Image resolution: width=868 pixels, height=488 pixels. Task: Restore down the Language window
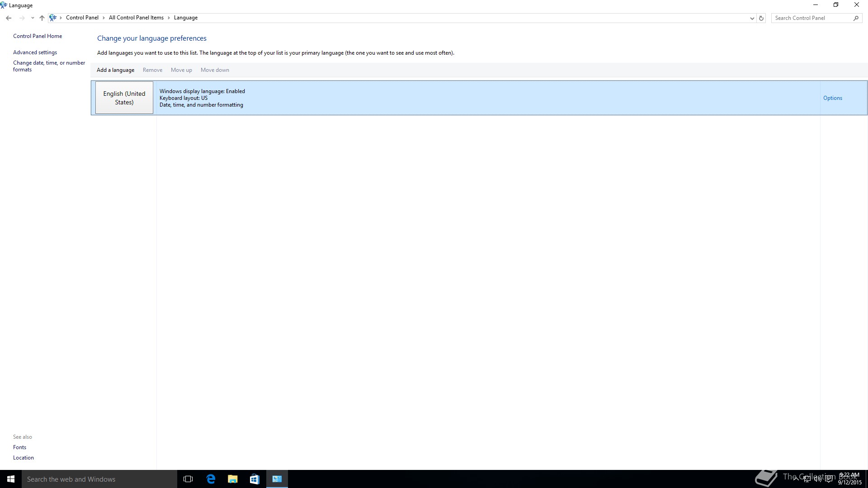pyautogui.click(x=836, y=5)
